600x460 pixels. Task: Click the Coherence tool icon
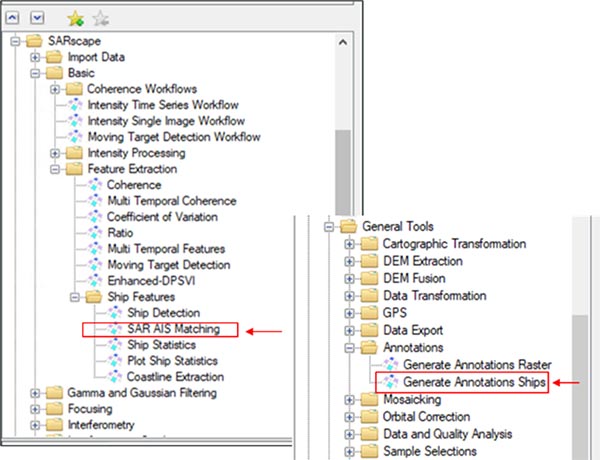[x=95, y=185]
